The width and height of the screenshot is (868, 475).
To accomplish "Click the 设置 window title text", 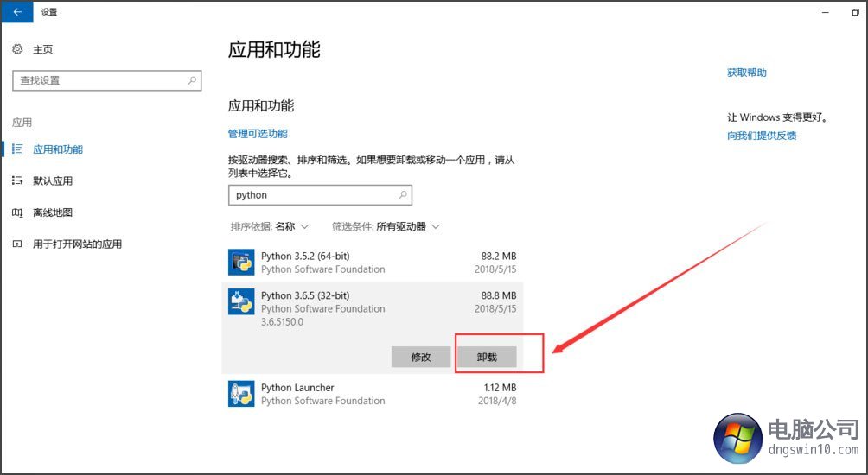I will pyautogui.click(x=48, y=11).
